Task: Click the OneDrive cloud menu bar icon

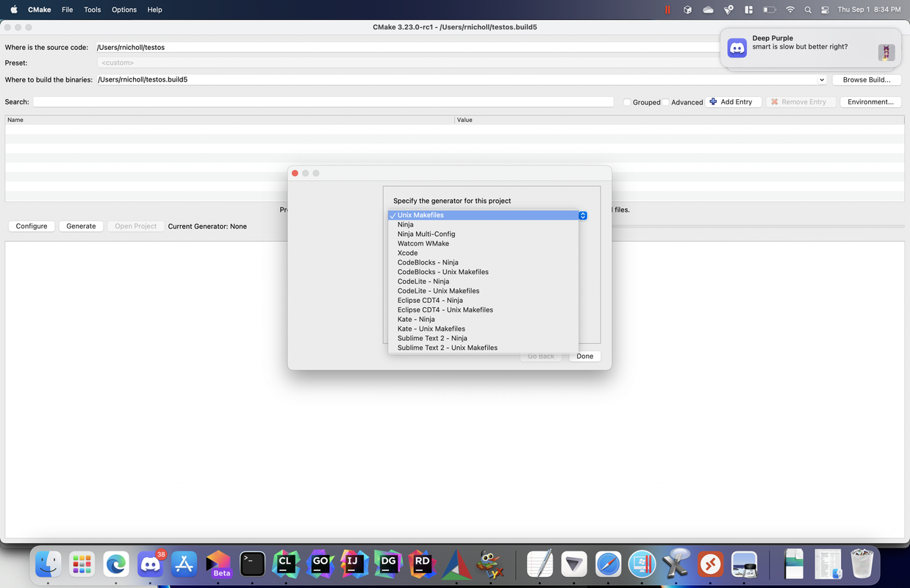Action: 708,10
